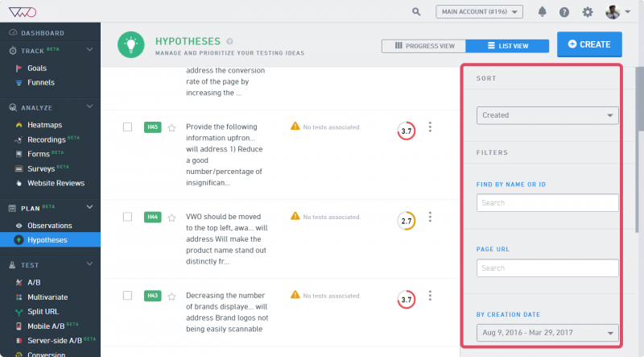Open Server-side A/B in the sidebar
The height and width of the screenshot is (357, 644).
pyautogui.click(x=55, y=341)
